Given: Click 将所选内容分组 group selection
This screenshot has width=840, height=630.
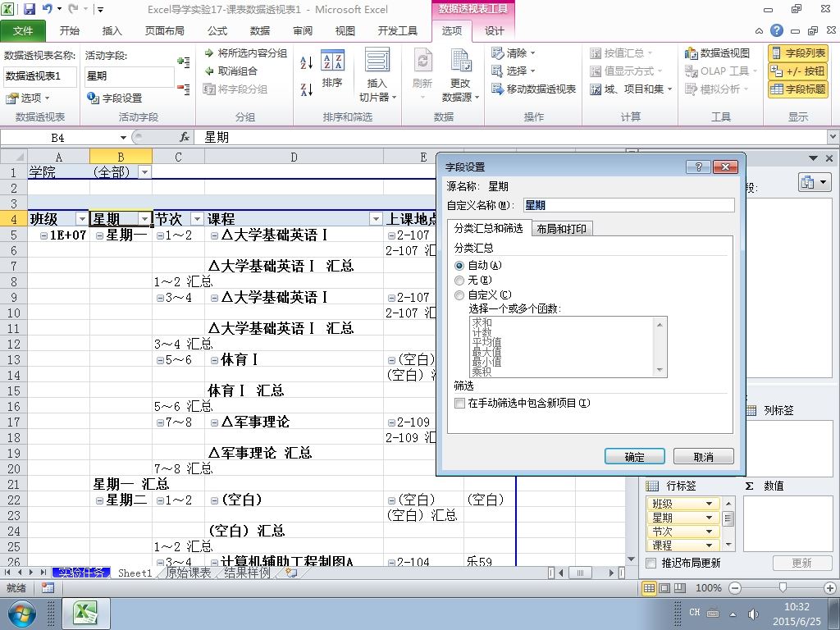Looking at the screenshot, I should coord(245,53).
